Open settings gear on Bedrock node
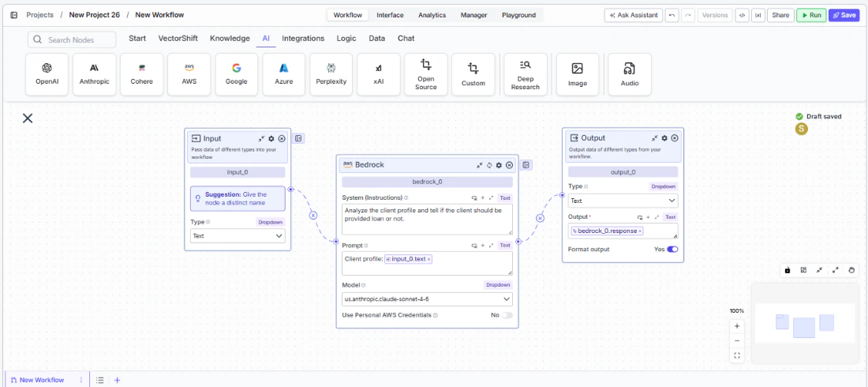Image resolution: width=868 pixels, height=387 pixels. coord(499,164)
